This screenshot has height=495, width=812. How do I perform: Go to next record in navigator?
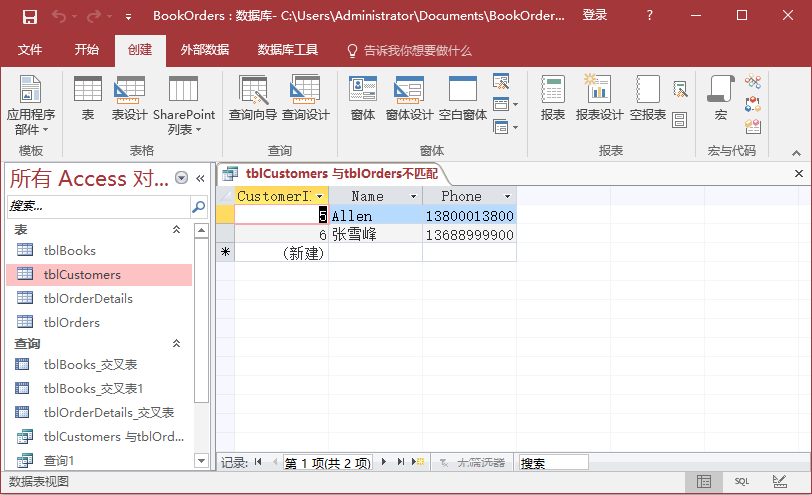click(x=383, y=463)
